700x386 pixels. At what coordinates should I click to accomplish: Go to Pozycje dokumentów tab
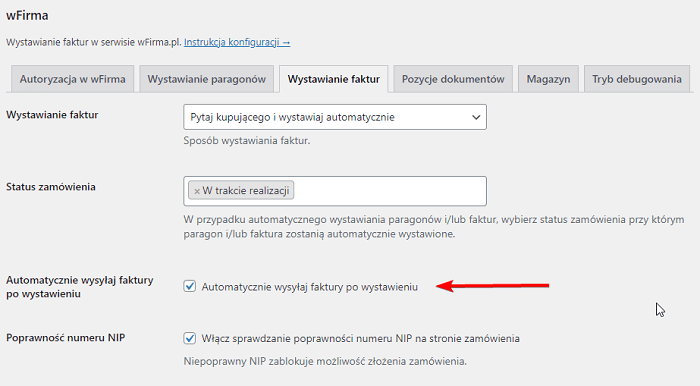click(x=453, y=79)
